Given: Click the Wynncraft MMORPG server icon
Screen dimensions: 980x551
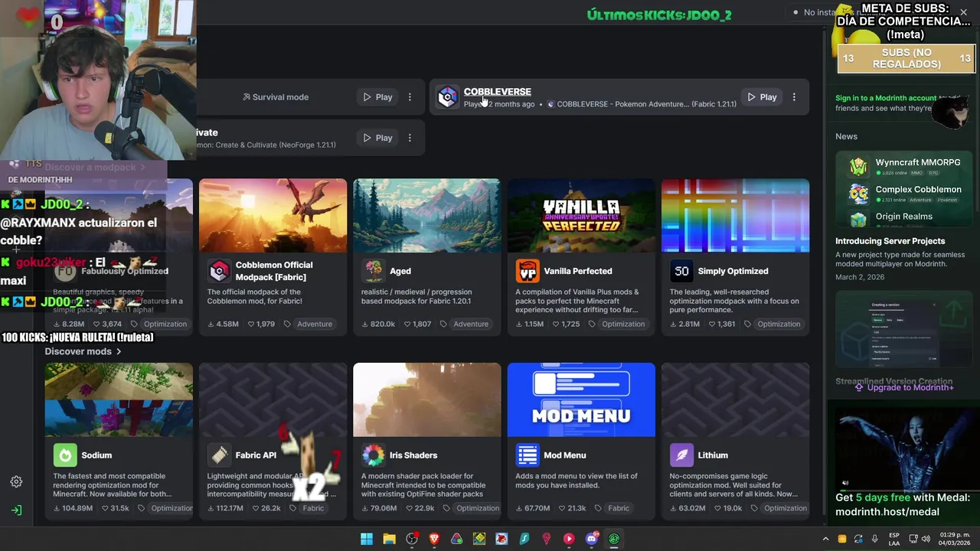Looking at the screenshot, I should (x=858, y=167).
